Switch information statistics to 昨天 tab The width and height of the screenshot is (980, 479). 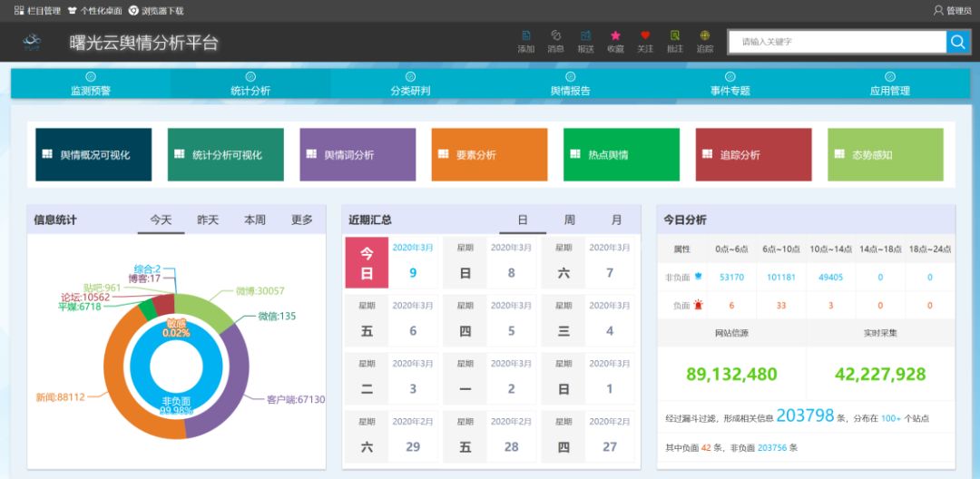(208, 220)
